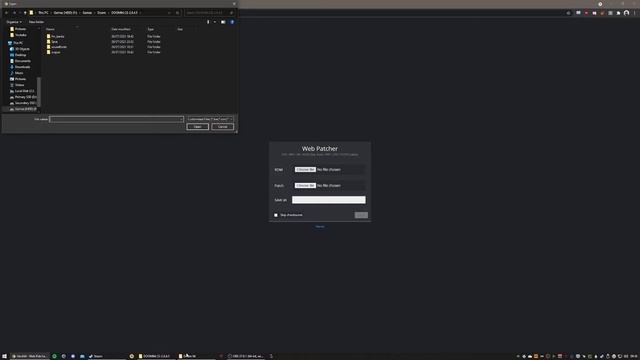Open Primary SSD drive in sidebar

coord(23,97)
